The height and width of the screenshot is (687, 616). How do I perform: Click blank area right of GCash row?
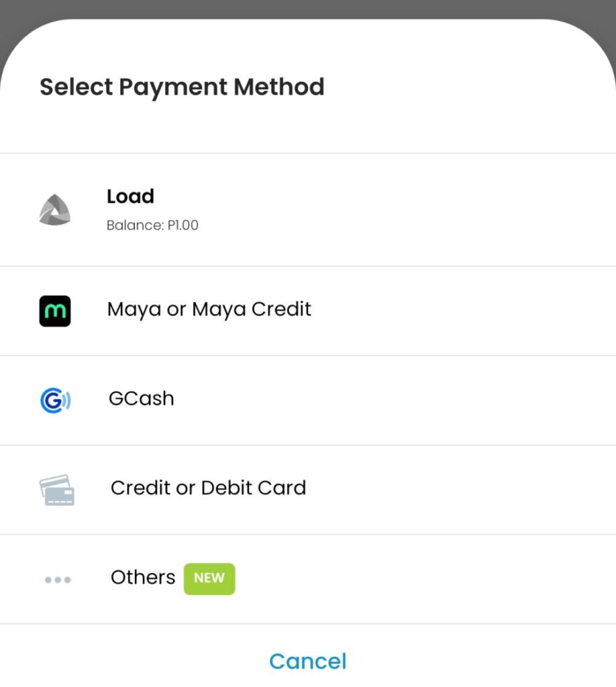tap(436, 401)
